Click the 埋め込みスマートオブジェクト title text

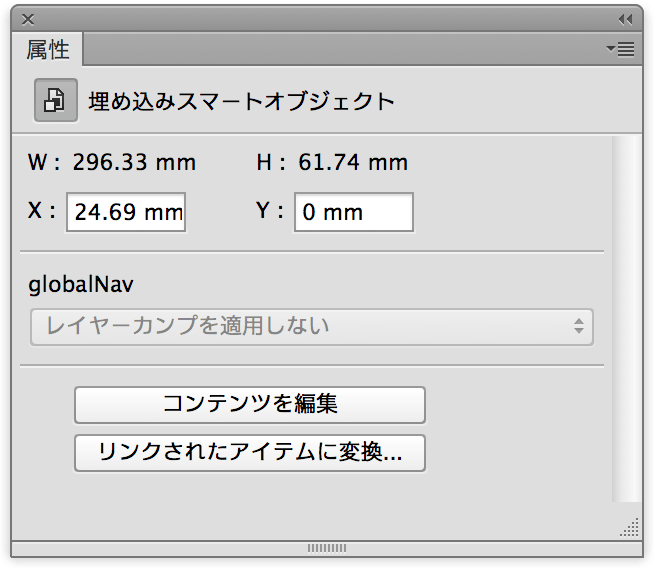241,101
